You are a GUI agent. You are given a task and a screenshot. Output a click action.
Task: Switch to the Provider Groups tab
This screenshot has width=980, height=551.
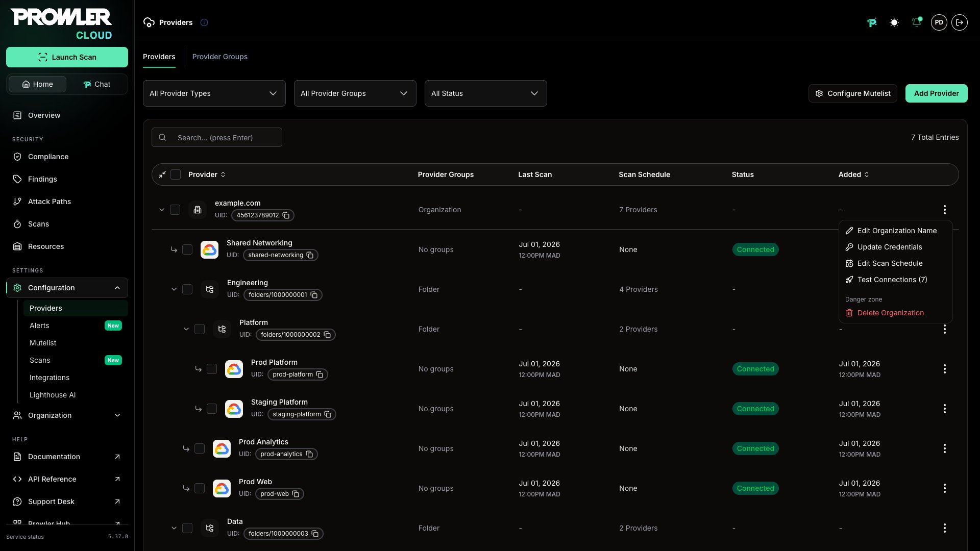[x=219, y=57]
